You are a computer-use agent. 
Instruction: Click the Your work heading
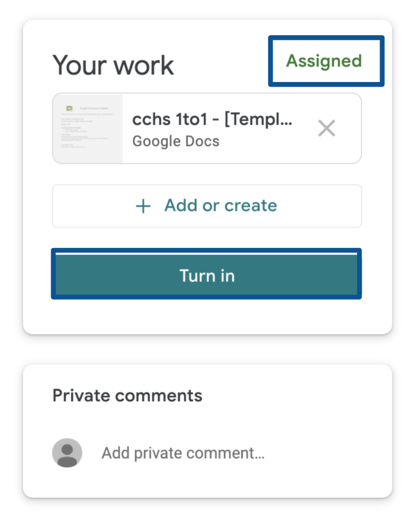tap(113, 65)
